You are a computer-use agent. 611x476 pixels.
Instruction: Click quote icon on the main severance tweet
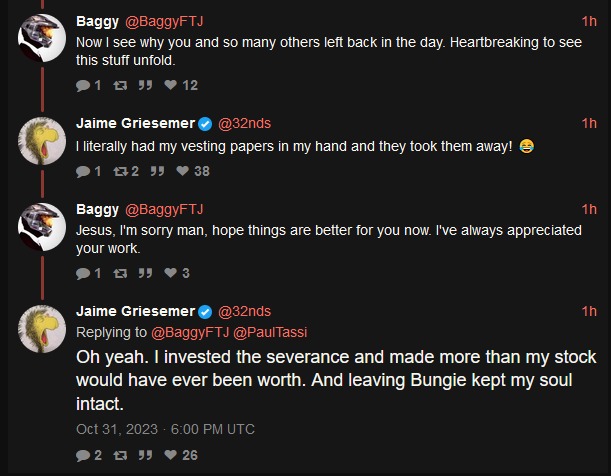tap(145, 455)
